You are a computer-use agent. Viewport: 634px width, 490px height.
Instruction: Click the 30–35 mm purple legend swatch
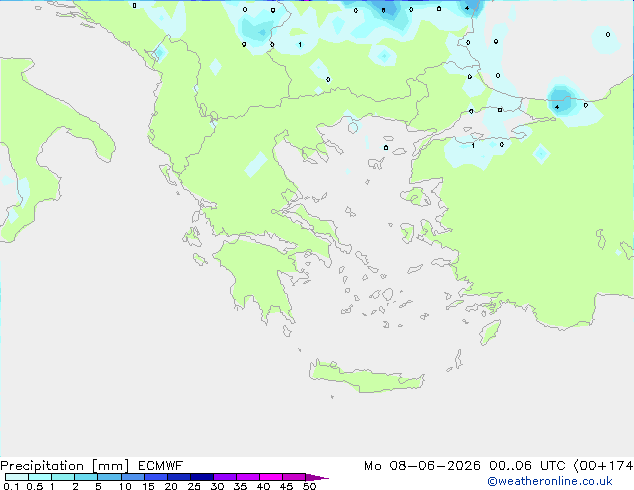225,477
